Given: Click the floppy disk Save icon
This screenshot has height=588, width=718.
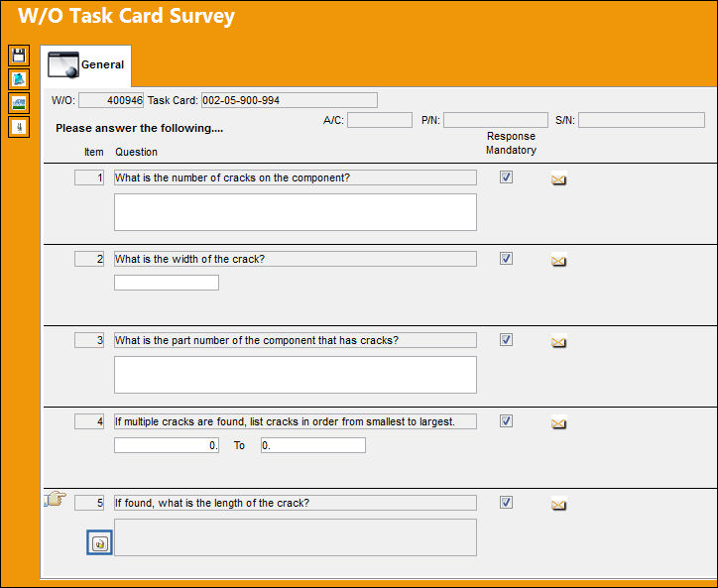Looking at the screenshot, I should point(19,56).
